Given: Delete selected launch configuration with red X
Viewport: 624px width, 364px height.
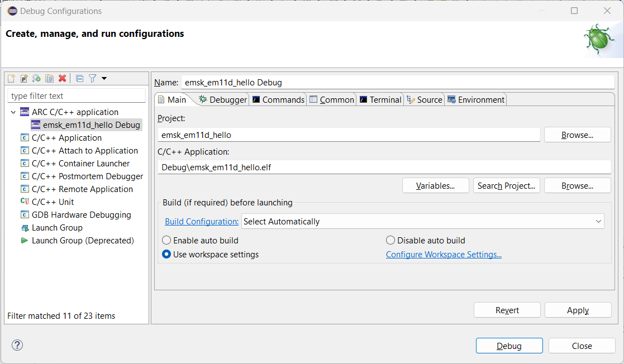Looking at the screenshot, I should [x=62, y=78].
